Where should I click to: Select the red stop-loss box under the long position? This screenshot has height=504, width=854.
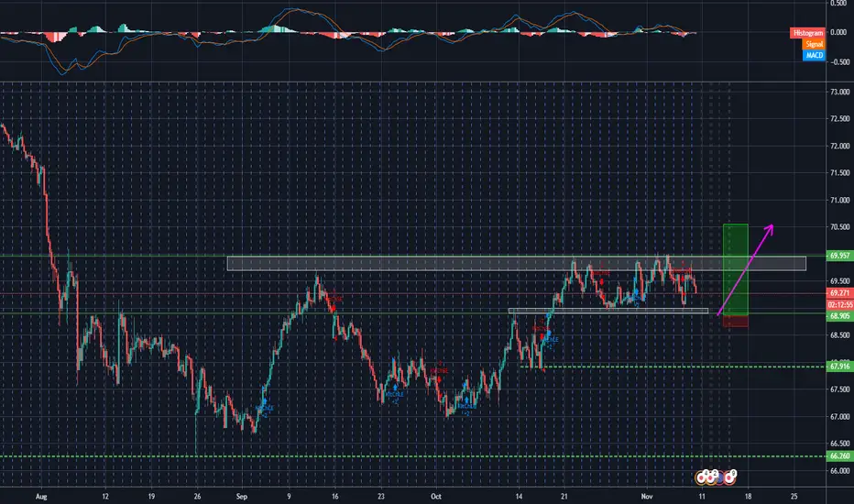pyautogui.click(x=735, y=321)
